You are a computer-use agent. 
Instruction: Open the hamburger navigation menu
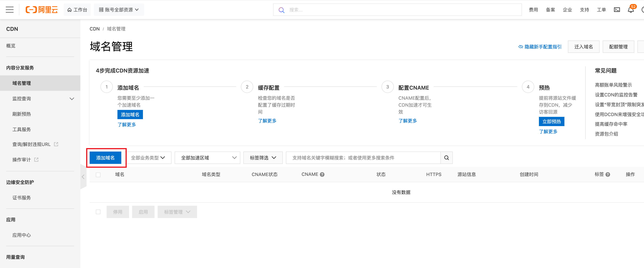pyautogui.click(x=9, y=10)
